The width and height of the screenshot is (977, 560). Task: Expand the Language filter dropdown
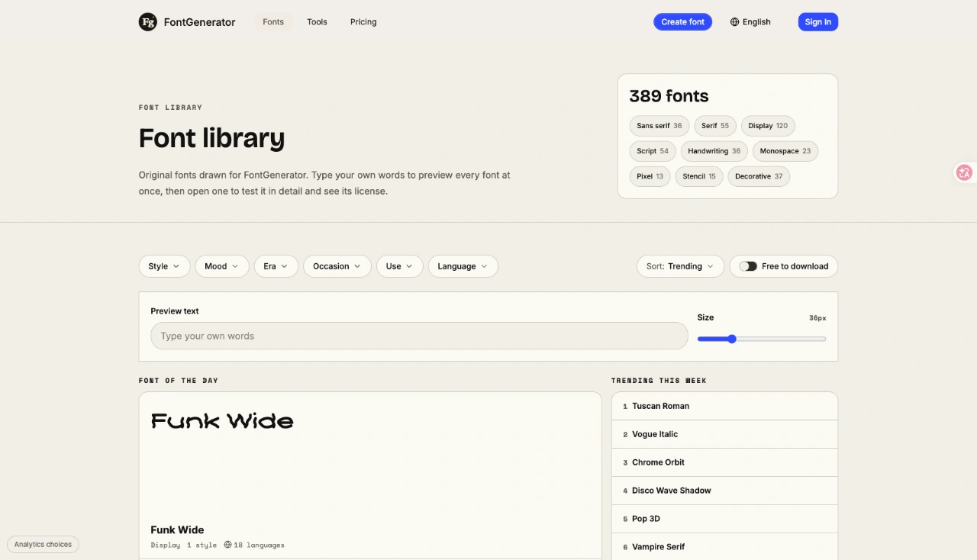463,266
